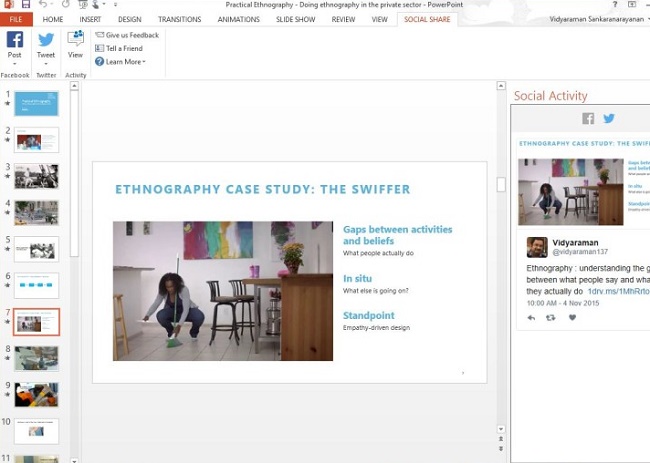Image resolution: width=650 pixels, height=463 pixels.
Task: Click Give us Feedback
Action: (127, 35)
